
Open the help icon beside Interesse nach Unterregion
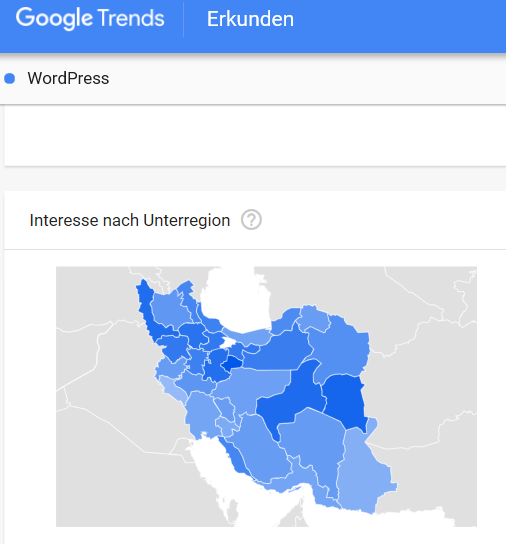pos(251,220)
